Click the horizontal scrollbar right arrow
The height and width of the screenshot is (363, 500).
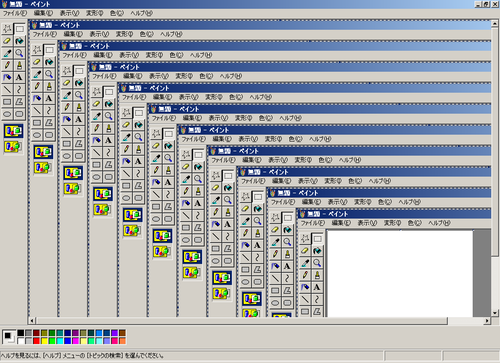pyautogui.click(x=487, y=321)
